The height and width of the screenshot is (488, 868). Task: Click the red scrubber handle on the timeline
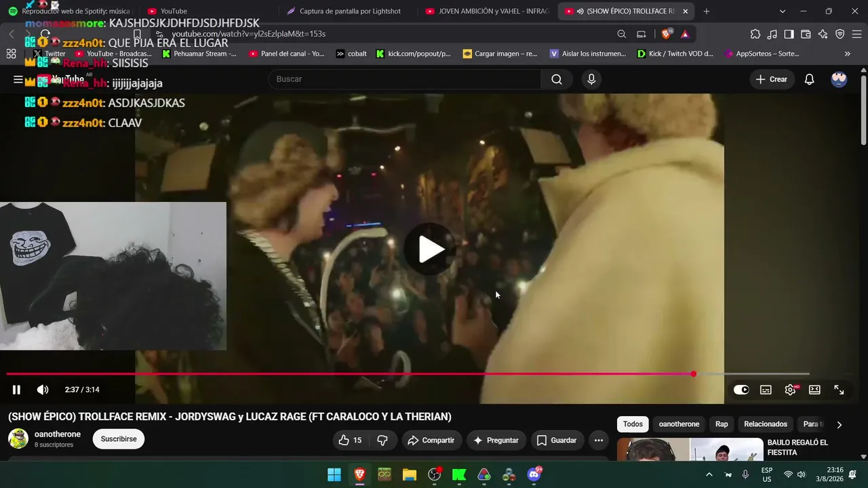tap(693, 374)
